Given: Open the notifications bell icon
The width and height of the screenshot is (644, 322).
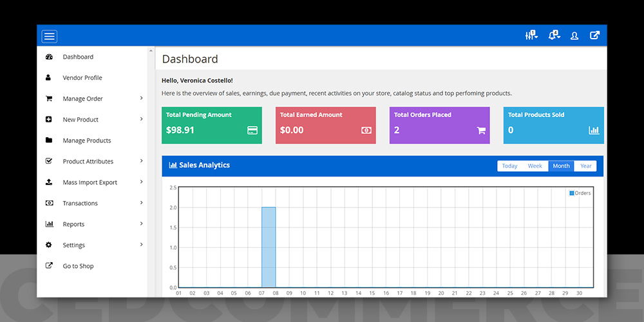Looking at the screenshot, I should pyautogui.click(x=554, y=35).
